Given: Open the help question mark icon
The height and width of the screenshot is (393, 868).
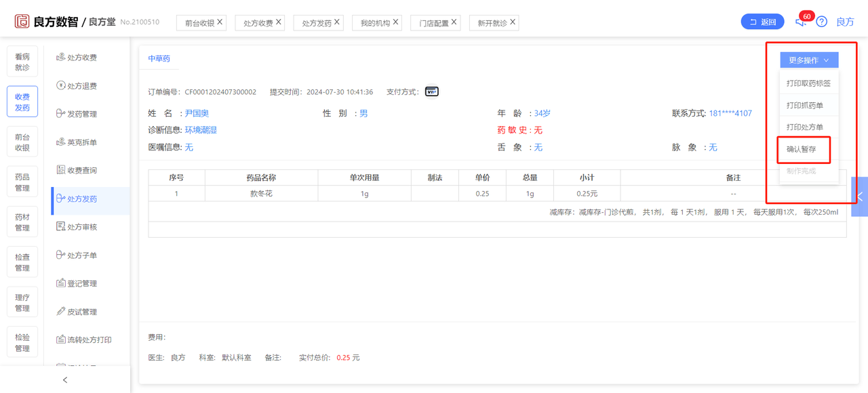Looking at the screenshot, I should (x=821, y=22).
